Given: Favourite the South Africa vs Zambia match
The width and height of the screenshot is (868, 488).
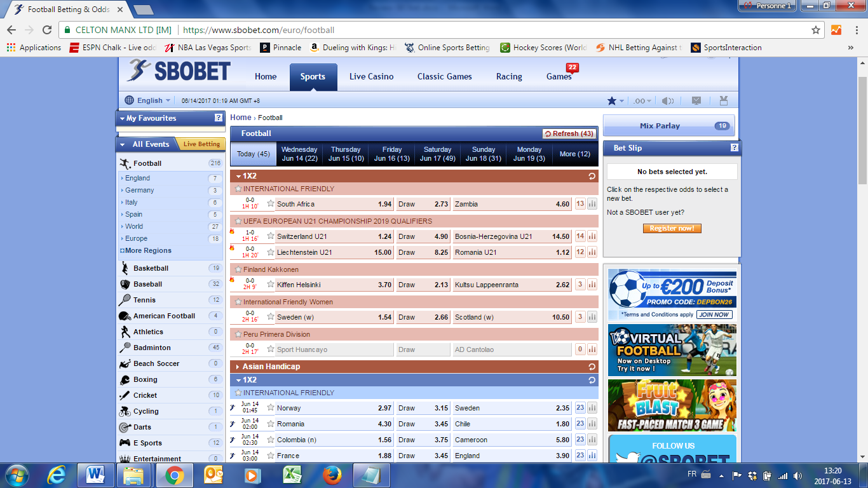Looking at the screenshot, I should pos(271,204).
